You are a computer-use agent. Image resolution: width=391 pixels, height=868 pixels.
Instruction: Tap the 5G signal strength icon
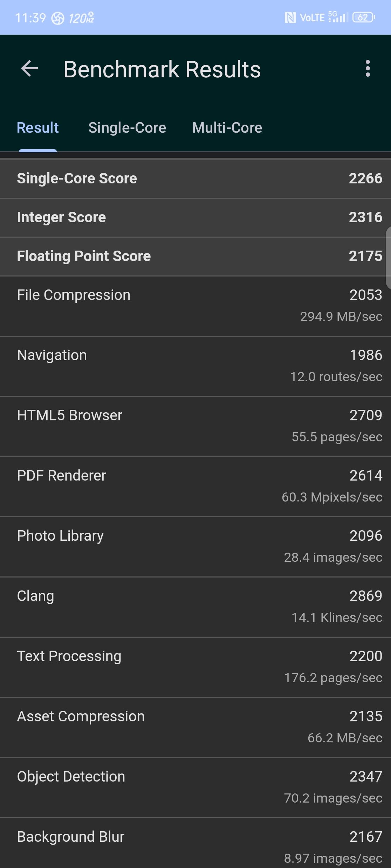338,17
